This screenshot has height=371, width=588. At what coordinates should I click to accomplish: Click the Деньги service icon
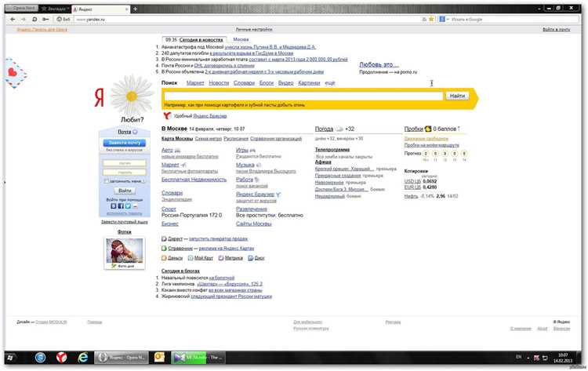click(x=164, y=257)
